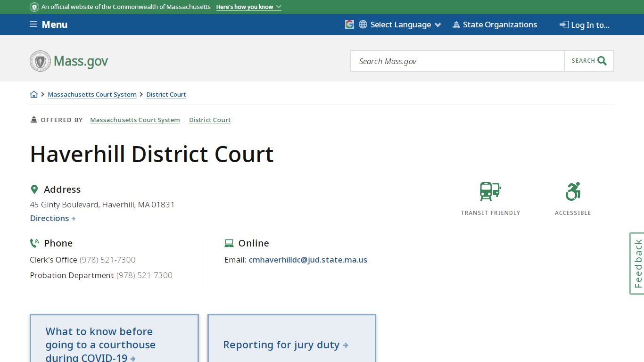Go to home via breadcrumb house icon

(x=34, y=94)
